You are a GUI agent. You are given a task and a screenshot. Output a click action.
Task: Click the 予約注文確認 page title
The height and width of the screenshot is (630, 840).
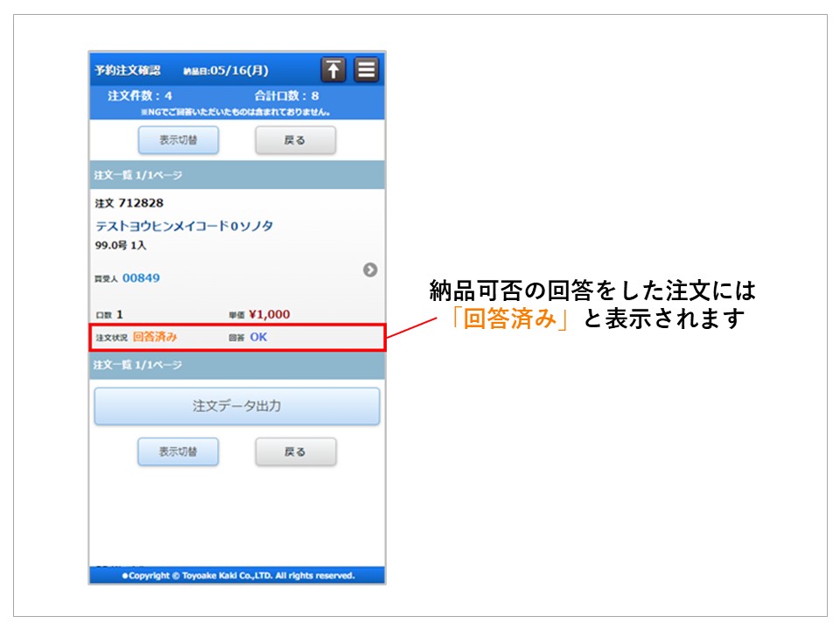coord(128,70)
